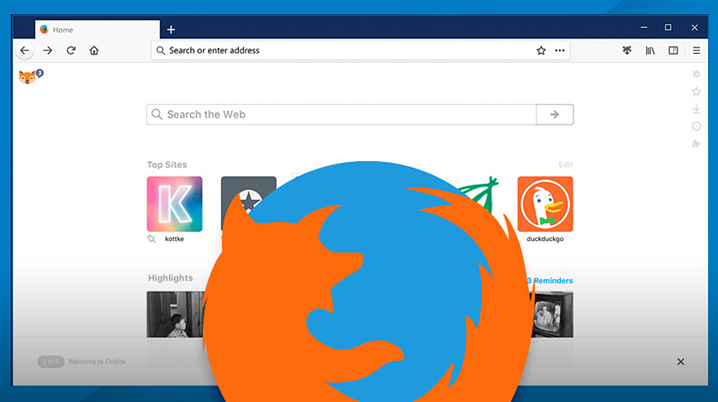The height and width of the screenshot is (402, 718).
Task: Open new tab settings gear icon
Action: tap(696, 74)
